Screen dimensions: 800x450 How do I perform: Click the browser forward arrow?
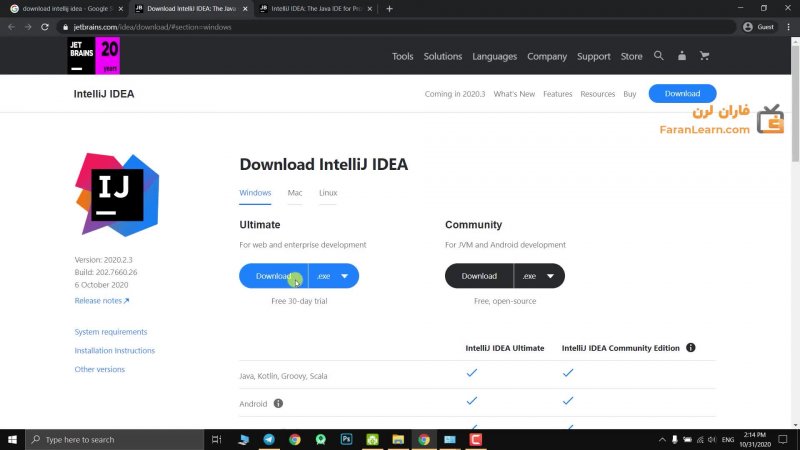point(28,27)
